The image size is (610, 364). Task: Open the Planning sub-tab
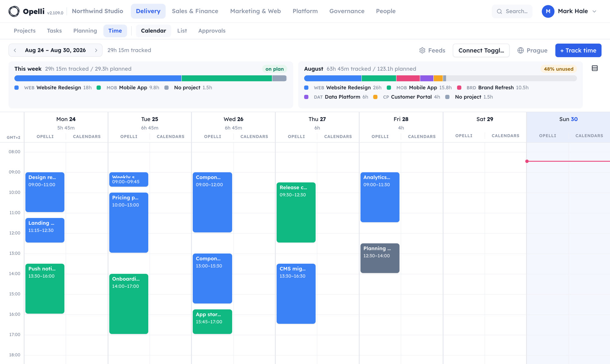click(x=85, y=31)
